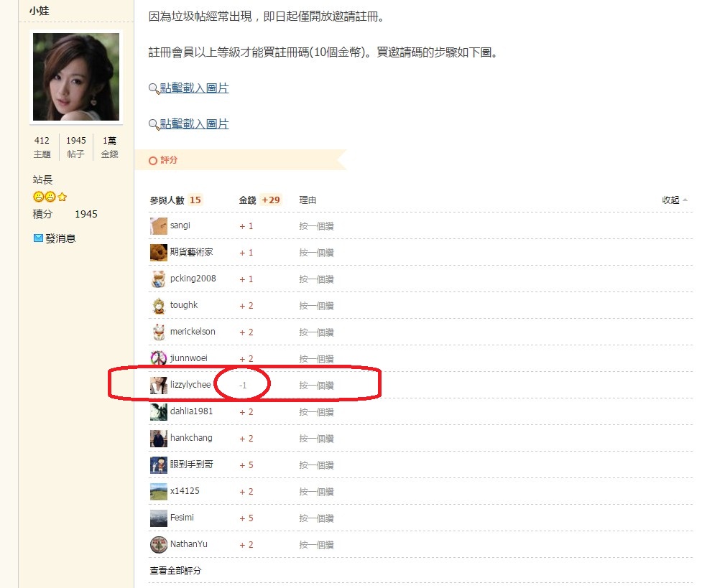Image resolution: width=702 pixels, height=588 pixels.
Task: Send a message via 發消息
Action: [x=60, y=238]
